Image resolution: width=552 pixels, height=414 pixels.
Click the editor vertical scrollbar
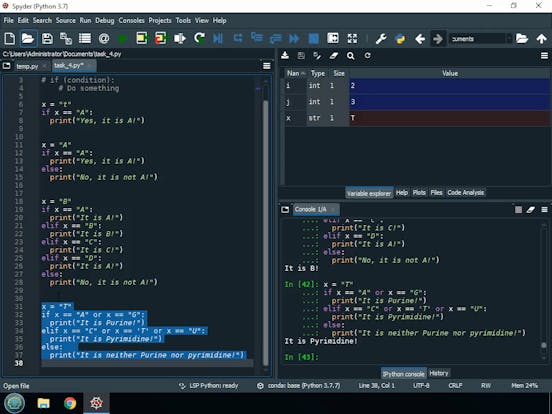(266, 232)
